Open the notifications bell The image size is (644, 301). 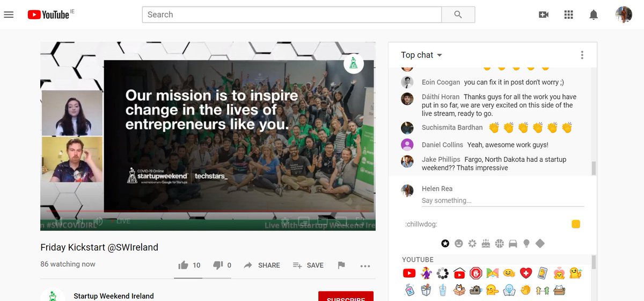point(594,15)
